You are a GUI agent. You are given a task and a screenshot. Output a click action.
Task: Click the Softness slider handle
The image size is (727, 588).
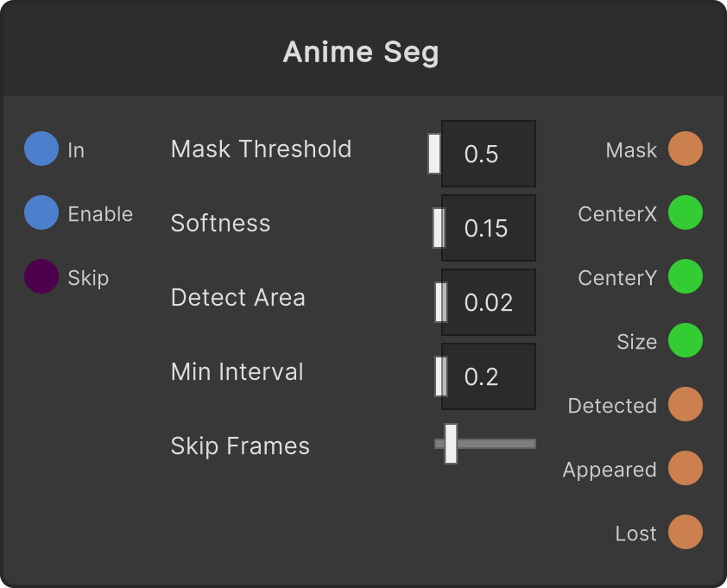[439, 228]
